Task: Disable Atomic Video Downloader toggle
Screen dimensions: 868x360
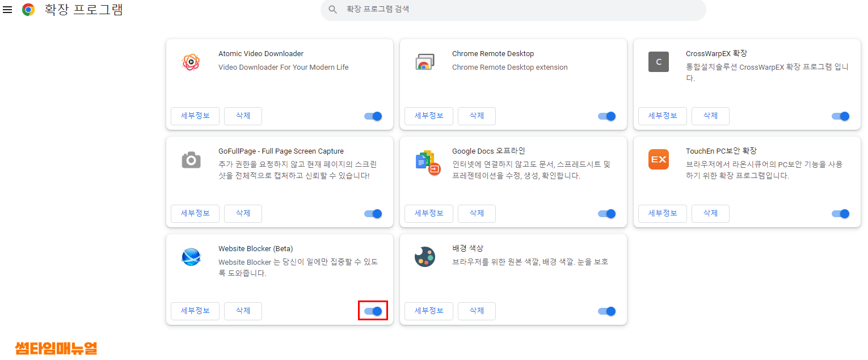Action: click(373, 116)
